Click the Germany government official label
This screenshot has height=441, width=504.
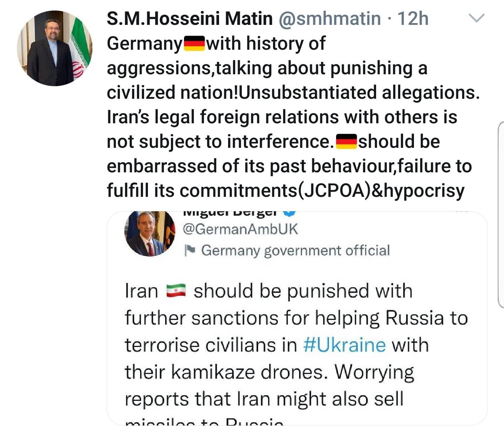click(295, 250)
